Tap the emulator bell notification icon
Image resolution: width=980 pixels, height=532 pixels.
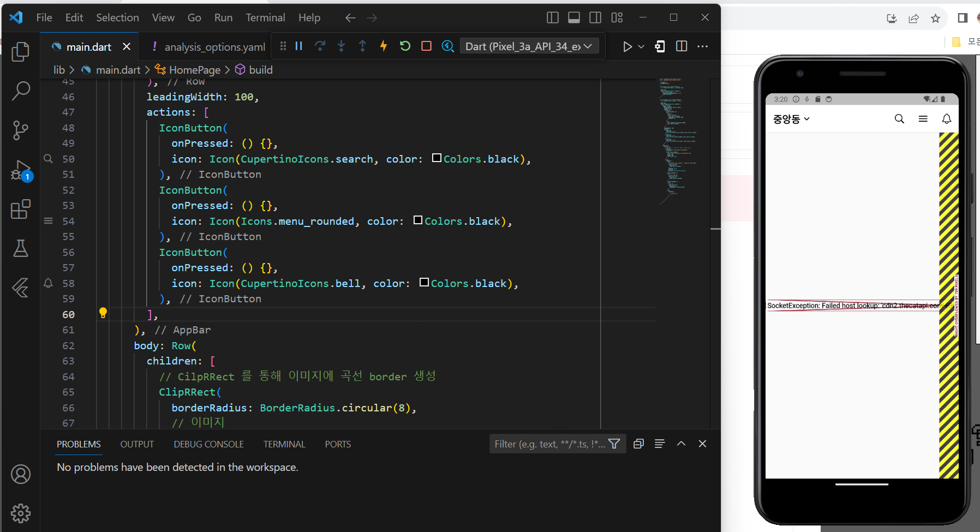[x=947, y=119]
